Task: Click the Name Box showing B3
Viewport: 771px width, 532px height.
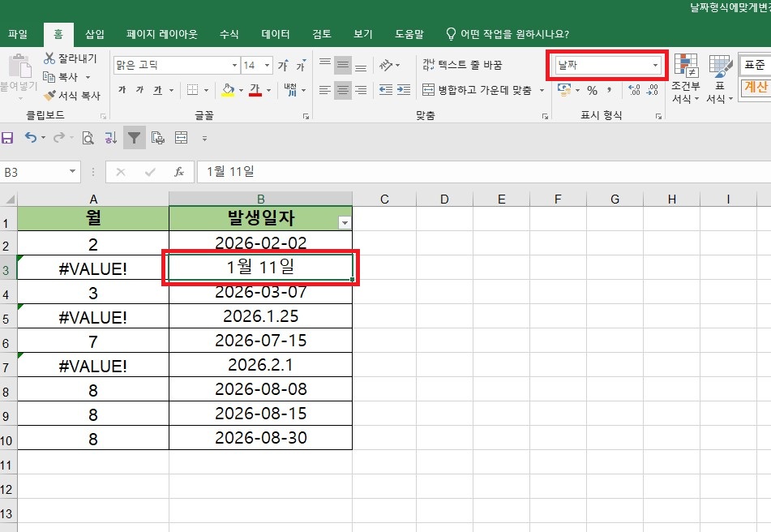Action: point(40,172)
